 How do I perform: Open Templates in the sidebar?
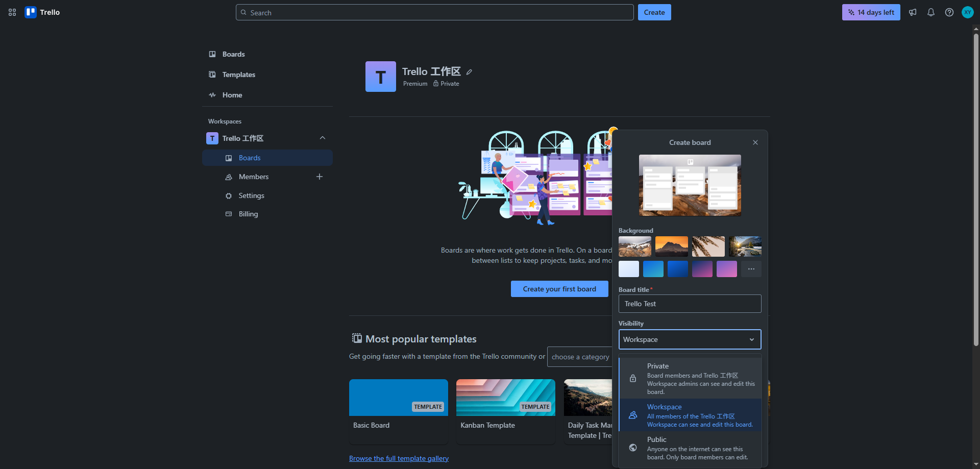point(267,75)
